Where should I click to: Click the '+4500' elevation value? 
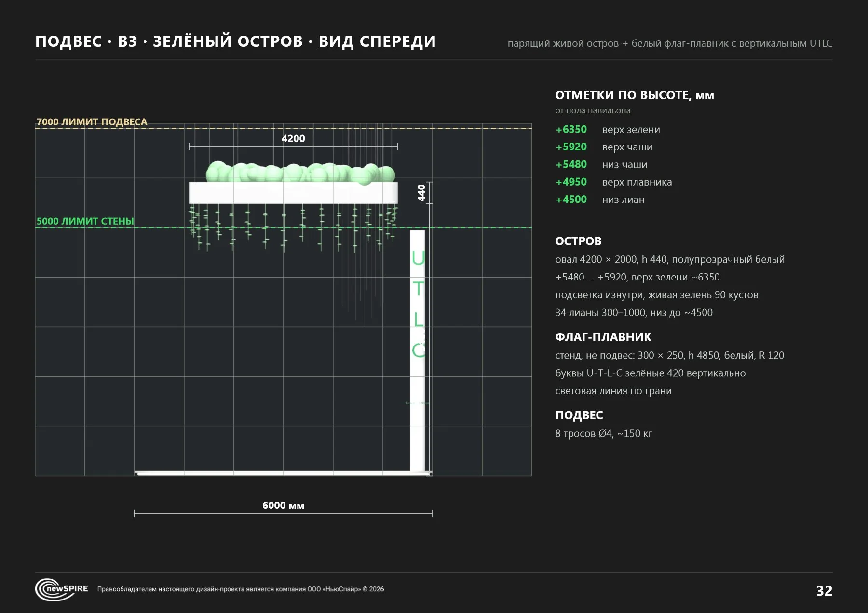(571, 200)
